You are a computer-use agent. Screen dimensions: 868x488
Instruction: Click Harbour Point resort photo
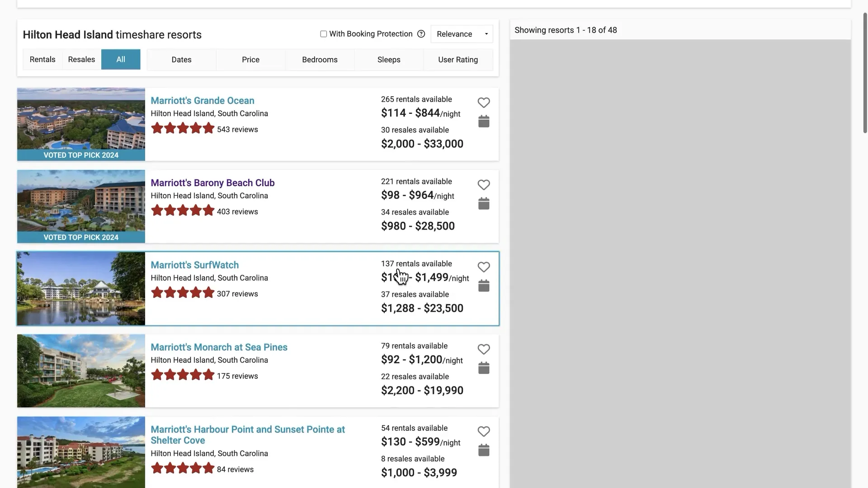pyautogui.click(x=81, y=452)
